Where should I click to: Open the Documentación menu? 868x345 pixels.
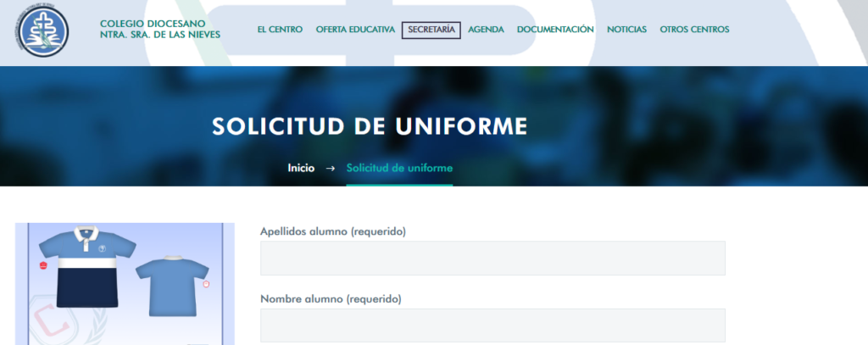[x=555, y=30]
